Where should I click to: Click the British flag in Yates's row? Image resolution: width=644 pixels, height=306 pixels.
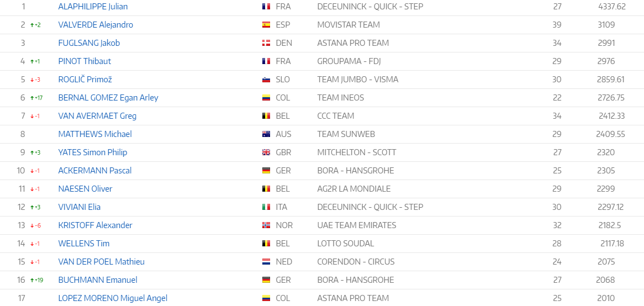click(266, 152)
